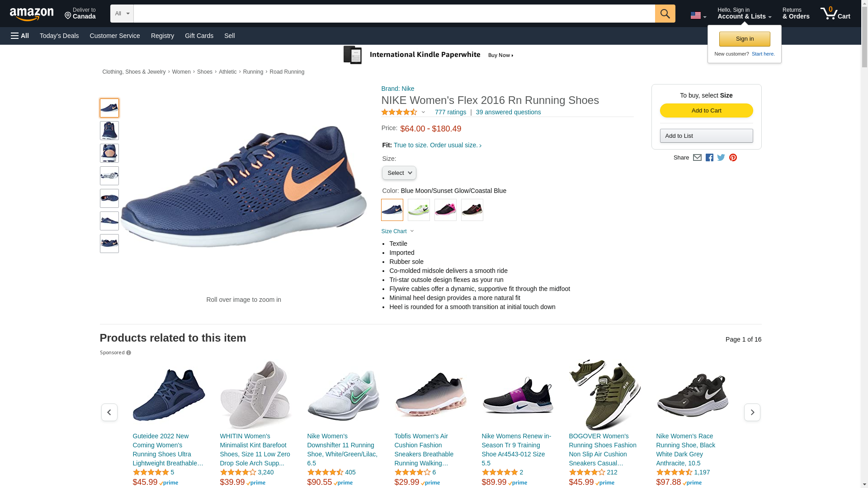
Task: Share product via email icon
Action: [x=697, y=158]
